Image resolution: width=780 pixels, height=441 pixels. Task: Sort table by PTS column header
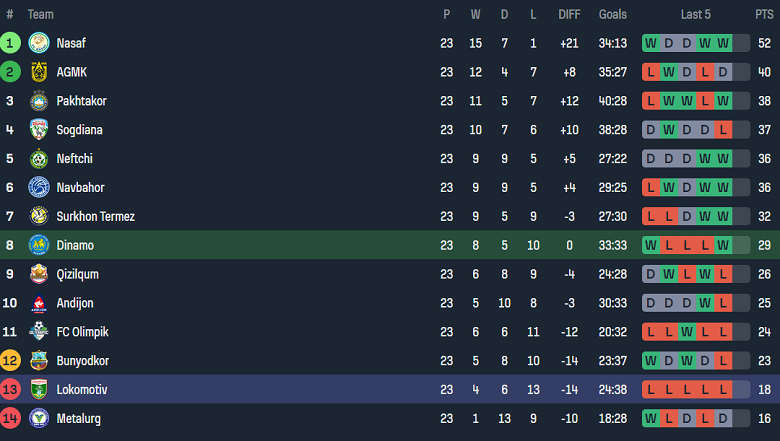(764, 14)
